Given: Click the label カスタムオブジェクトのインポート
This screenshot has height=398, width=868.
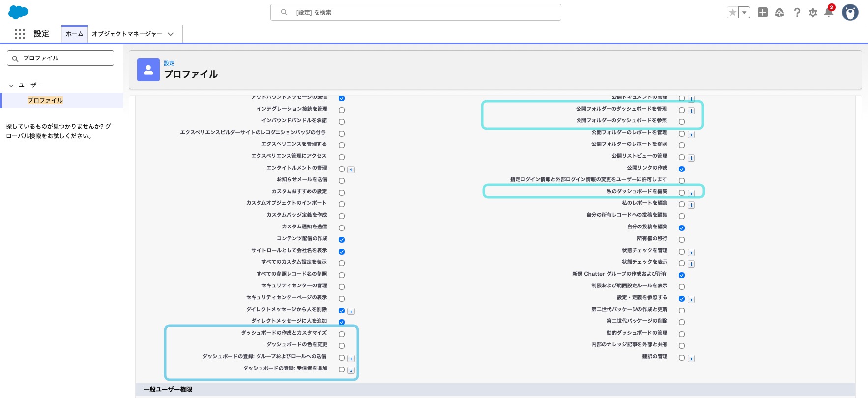Looking at the screenshot, I should [x=287, y=203].
